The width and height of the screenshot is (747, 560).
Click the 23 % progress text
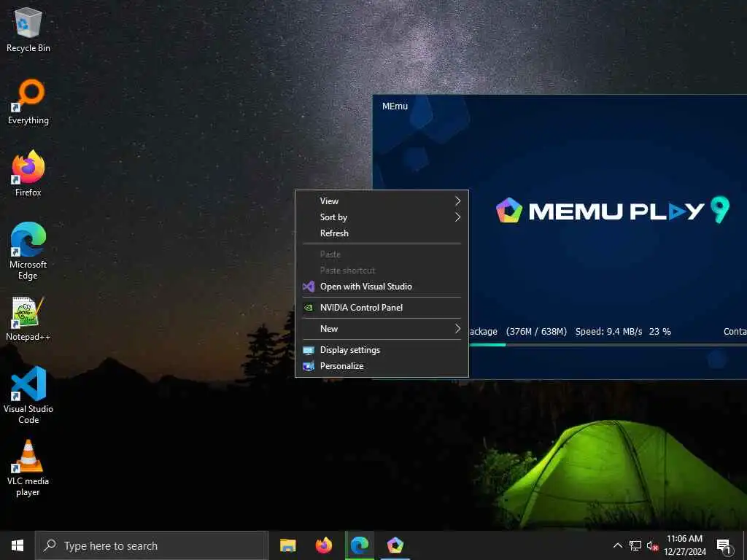[659, 332]
